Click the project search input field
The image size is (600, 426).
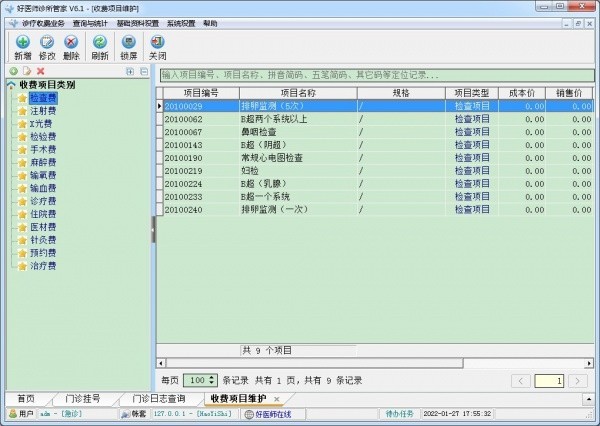pos(377,75)
